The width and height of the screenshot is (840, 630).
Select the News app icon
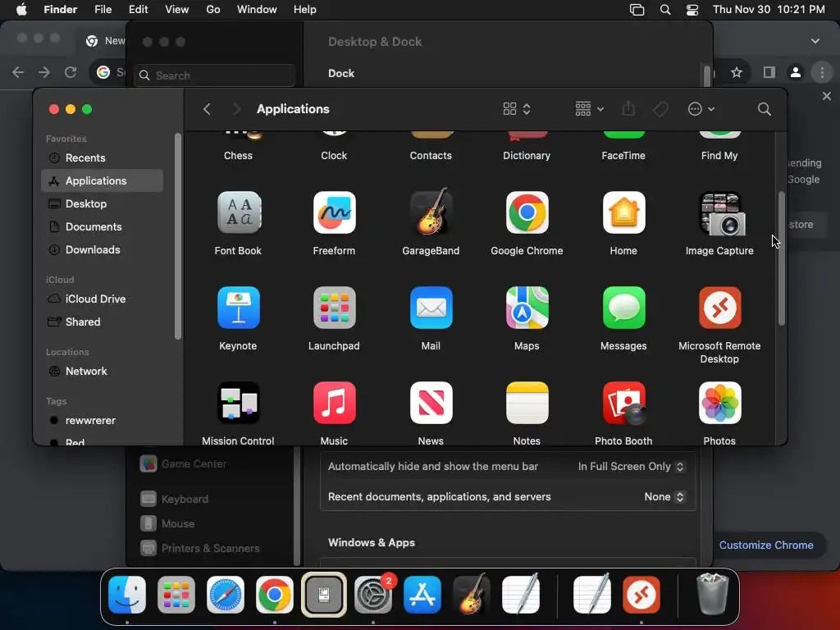pos(431,403)
